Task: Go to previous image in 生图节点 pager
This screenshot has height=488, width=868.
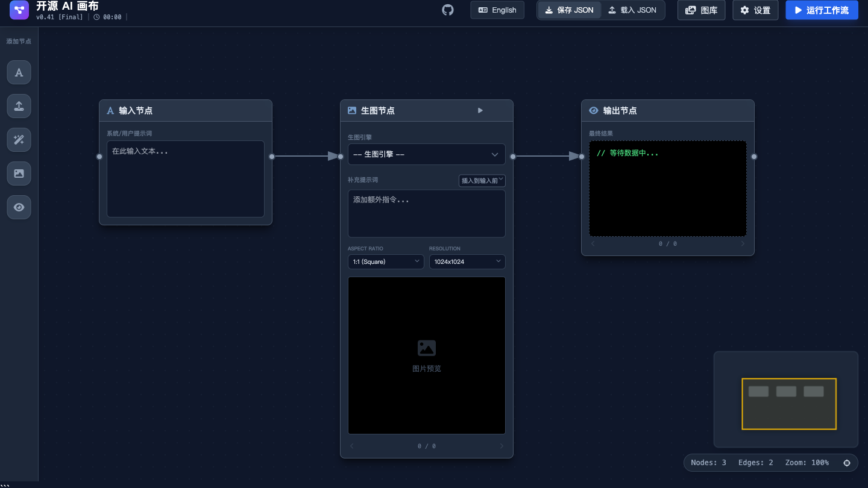Action: [x=352, y=446]
